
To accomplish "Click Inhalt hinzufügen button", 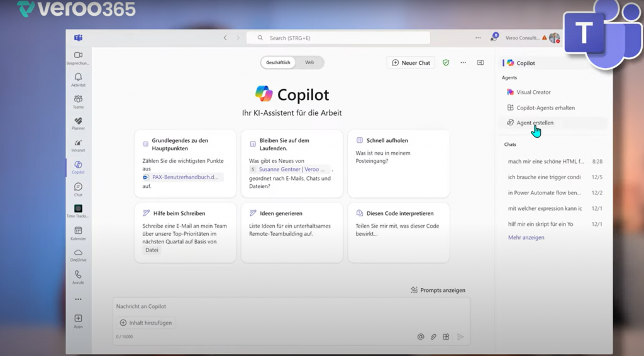I will coord(146,323).
